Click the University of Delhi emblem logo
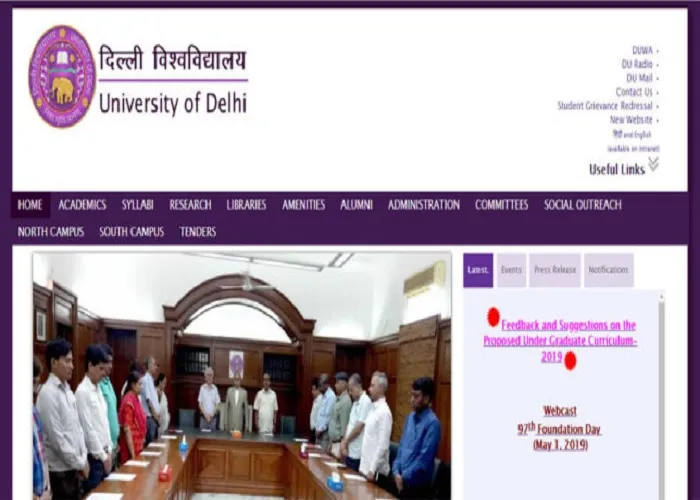Viewport: 700px width, 500px height. pos(62,76)
